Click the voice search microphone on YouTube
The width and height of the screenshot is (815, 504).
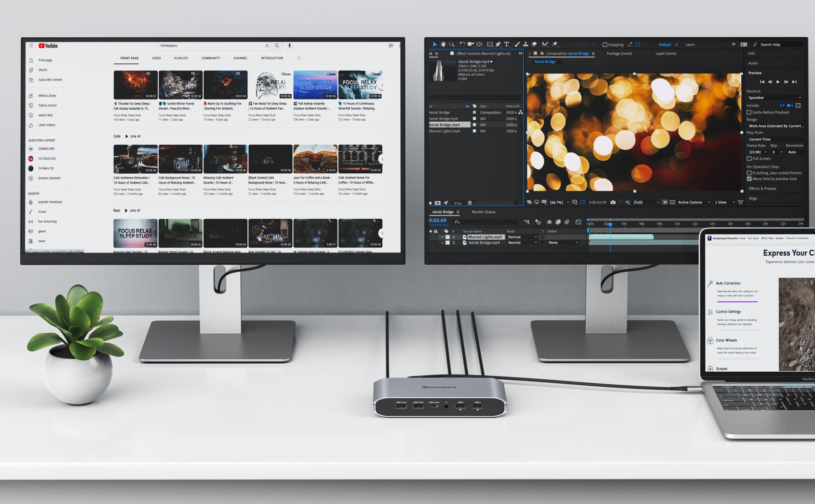[x=289, y=45]
